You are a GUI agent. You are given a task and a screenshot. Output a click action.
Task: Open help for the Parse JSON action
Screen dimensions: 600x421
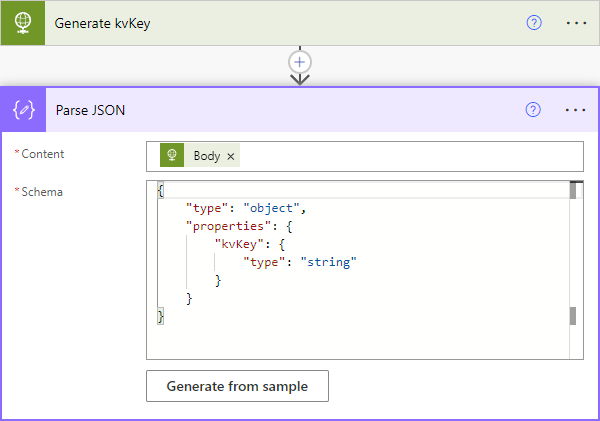(533, 110)
